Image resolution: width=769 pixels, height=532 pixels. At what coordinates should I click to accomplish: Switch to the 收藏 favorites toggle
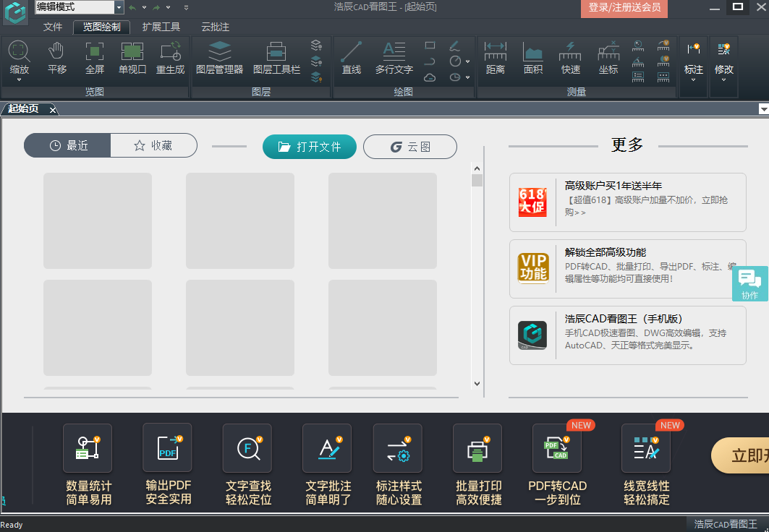[x=153, y=145]
